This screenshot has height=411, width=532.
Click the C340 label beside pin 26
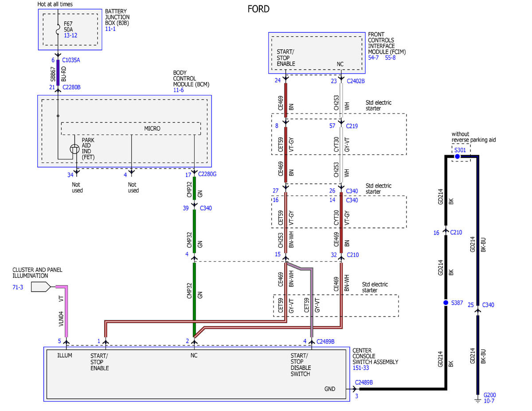pyautogui.click(x=353, y=191)
